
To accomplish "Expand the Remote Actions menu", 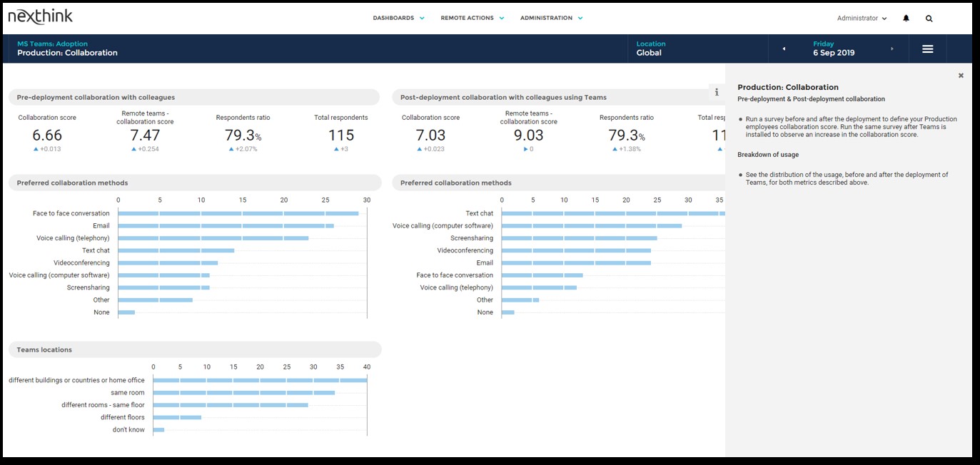I will pos(472,18).
